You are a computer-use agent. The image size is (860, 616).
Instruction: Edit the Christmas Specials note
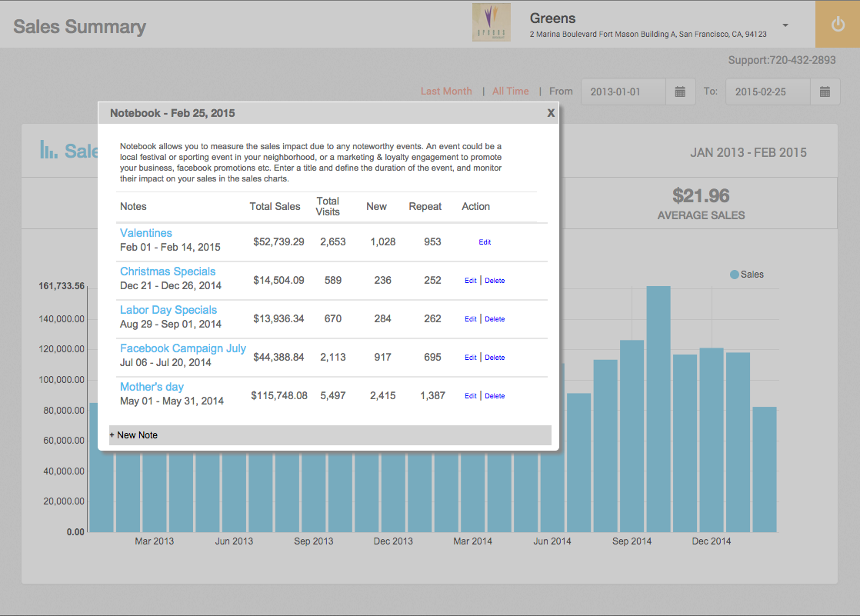[x=471, y=280]
